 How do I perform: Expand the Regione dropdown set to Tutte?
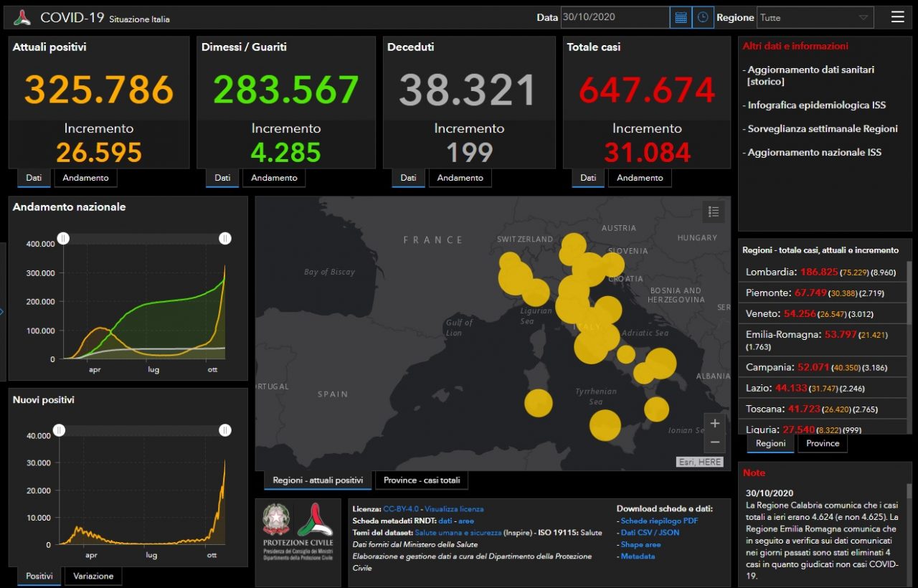[x=815, y=17]
